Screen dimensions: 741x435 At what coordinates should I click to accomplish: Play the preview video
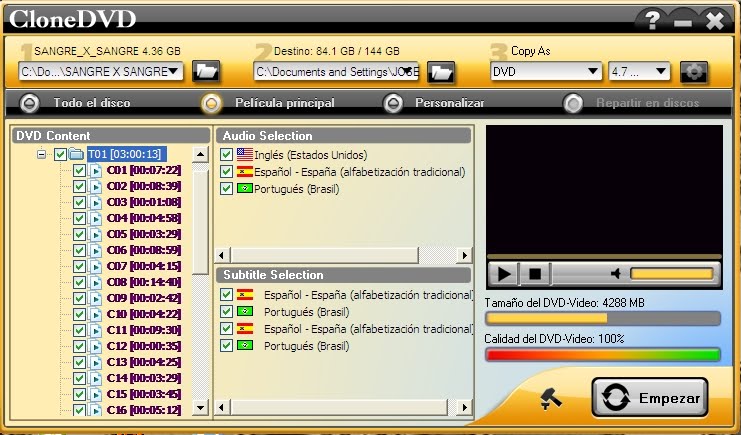pos(504,274)
